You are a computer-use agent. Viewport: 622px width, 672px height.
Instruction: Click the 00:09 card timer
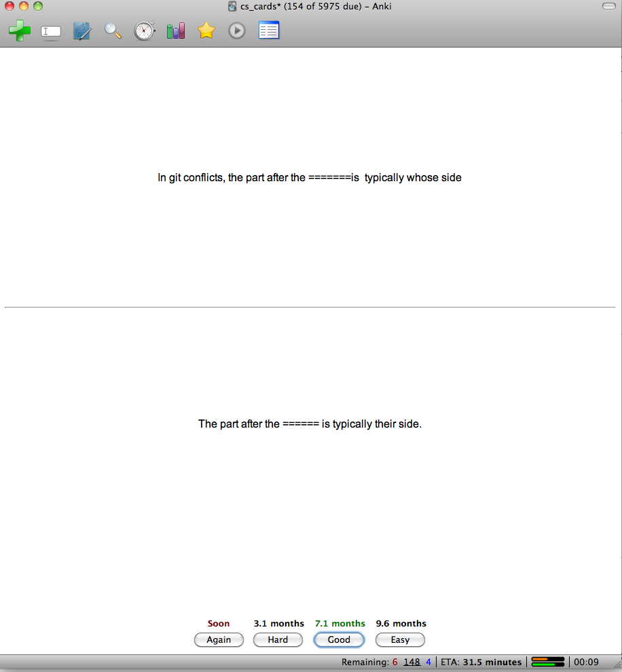(x=586, y=662)
